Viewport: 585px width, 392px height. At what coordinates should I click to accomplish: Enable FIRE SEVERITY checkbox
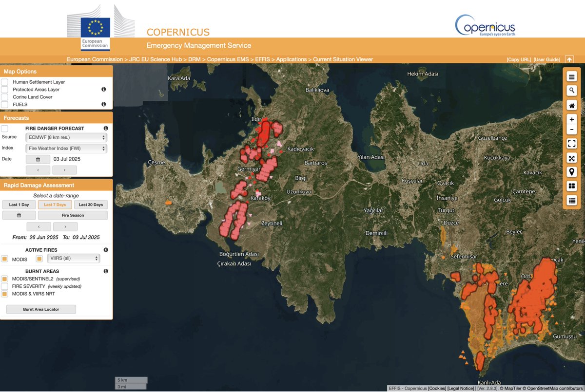[x=4, y=286]
